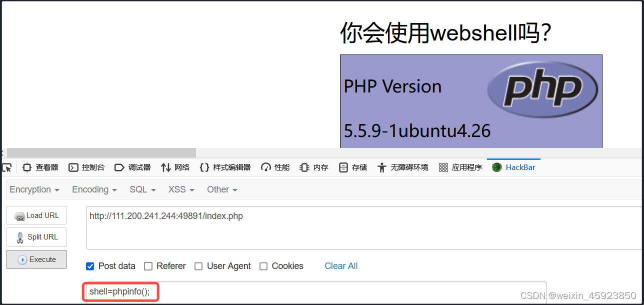Expand the Encryption dropdown menu
644x305 pixels.
tap(34, 189)
